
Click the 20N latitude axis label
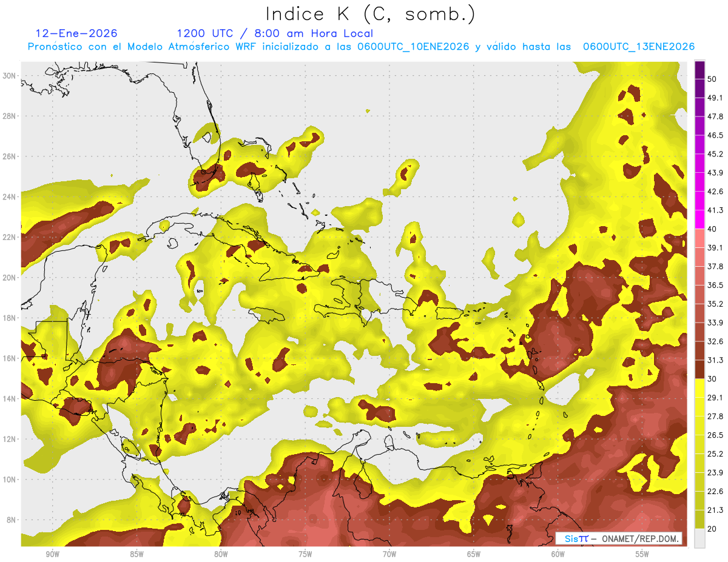pyautogui.click(x=9, y=278)
